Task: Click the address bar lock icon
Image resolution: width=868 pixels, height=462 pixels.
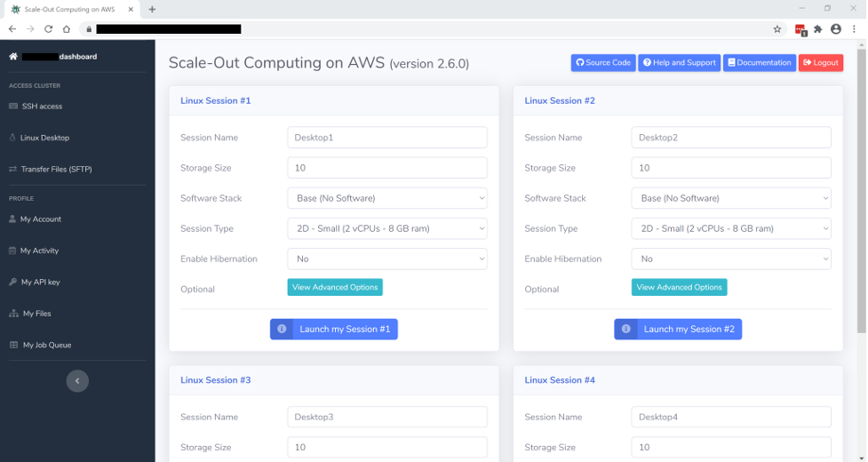Action: (x=89, y=29)
